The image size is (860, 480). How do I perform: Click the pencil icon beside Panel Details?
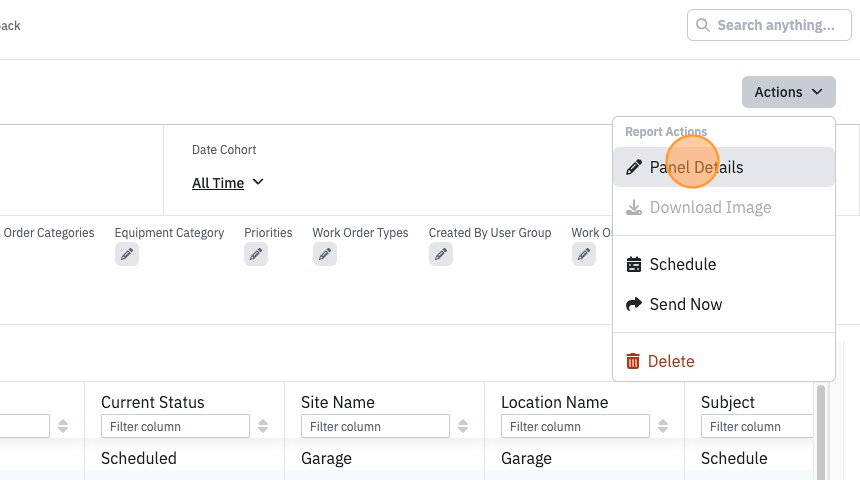click(x=634, y=167)
